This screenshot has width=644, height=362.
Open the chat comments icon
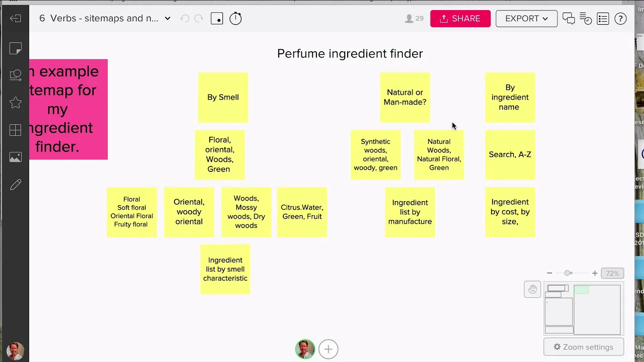[569, 19]
